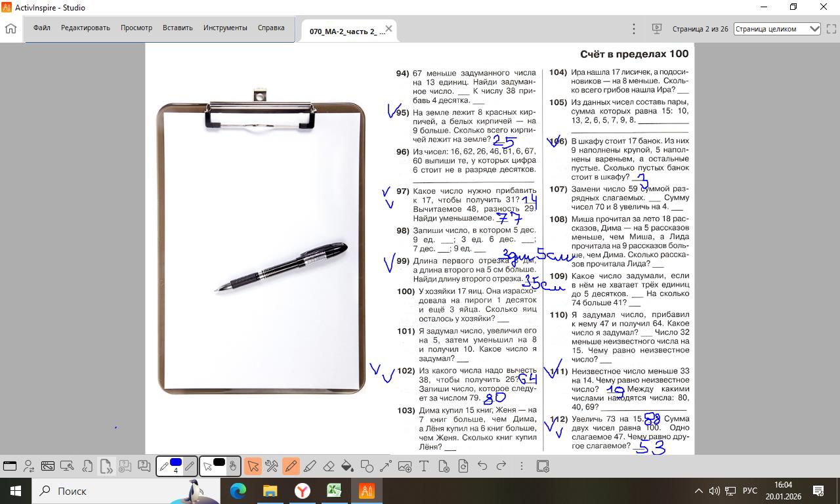Open Excel from the taskbar

coord(334,491)
